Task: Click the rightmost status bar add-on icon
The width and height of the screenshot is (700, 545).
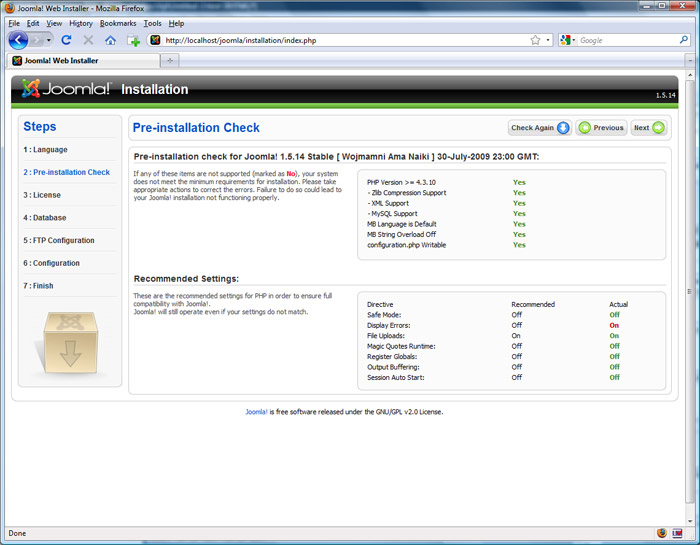Action: (x=677, y=533)
